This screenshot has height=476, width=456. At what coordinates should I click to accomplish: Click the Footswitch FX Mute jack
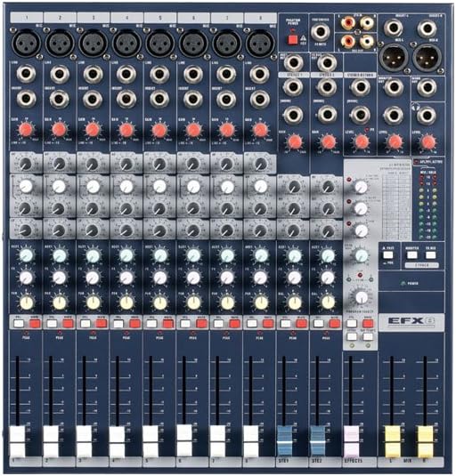(320, 31)
